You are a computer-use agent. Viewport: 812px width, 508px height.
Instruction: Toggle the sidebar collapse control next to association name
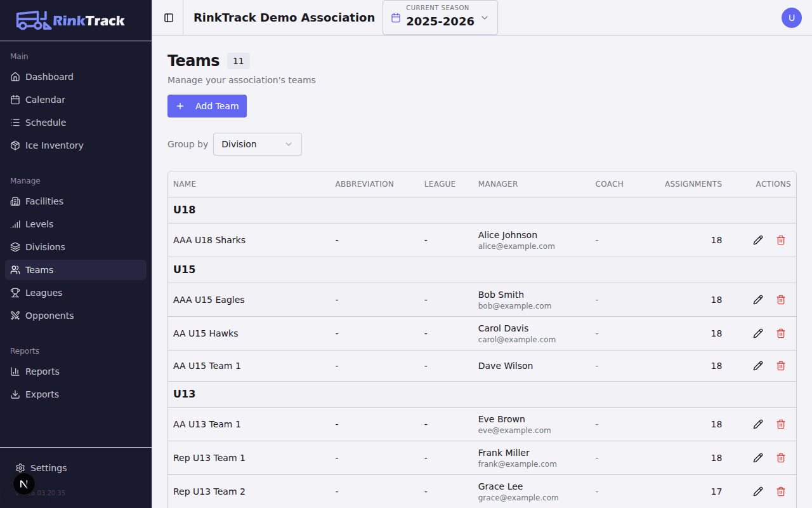click(x=167, y=17)
